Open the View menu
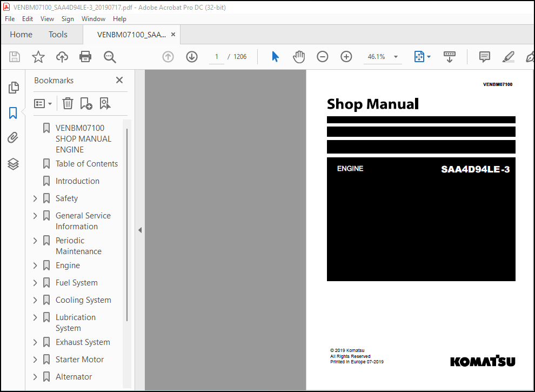Screen dimensions: 535x392 pos(47,19)
